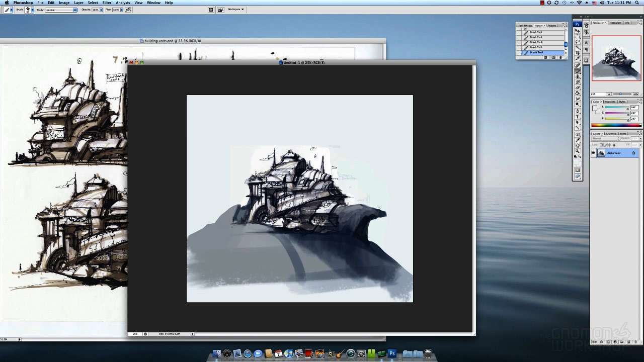Click the Red channel slider in Color panel
644x362 pixels.
coord(616,108)
